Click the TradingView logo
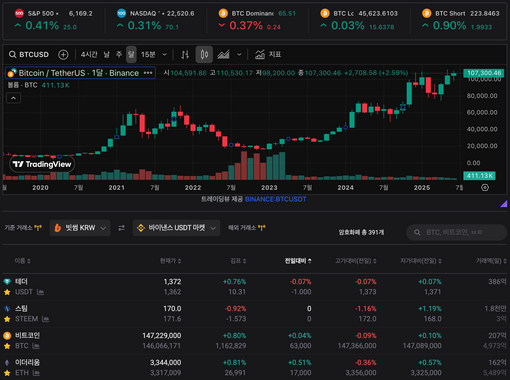The image size is (510, 380). [42, 164]
